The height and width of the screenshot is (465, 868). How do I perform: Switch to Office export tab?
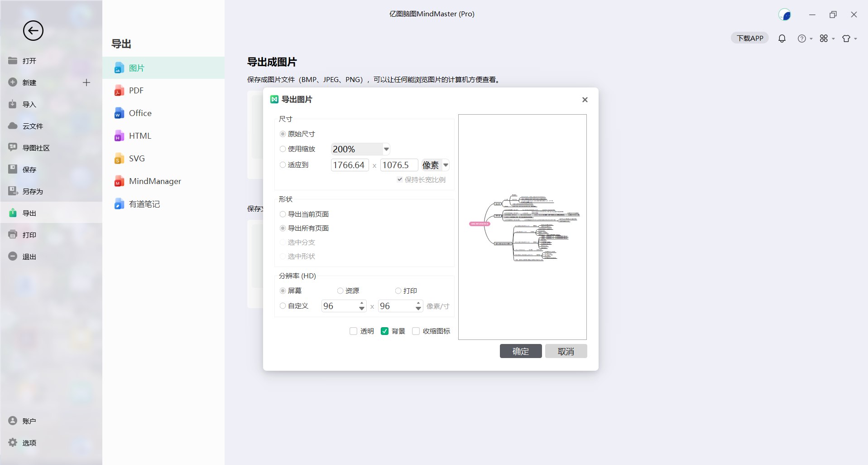pyautogui.click(x=163, y=113)
